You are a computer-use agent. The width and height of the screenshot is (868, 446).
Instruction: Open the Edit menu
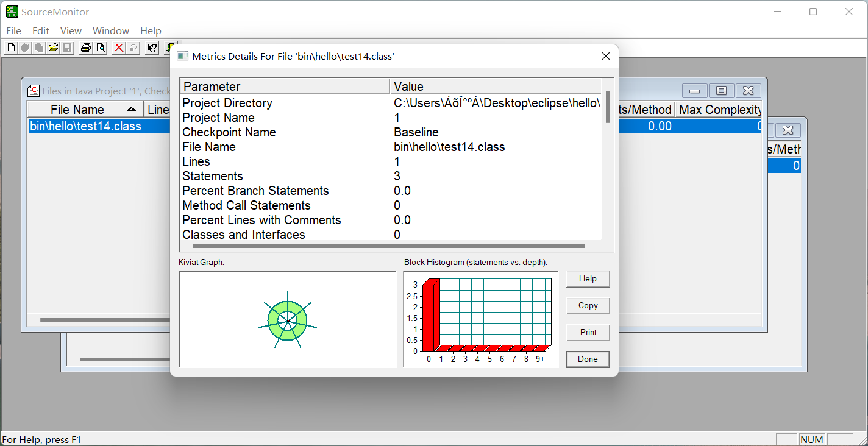[41, 30]
